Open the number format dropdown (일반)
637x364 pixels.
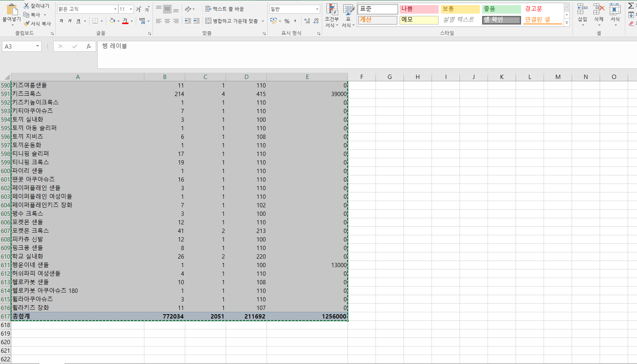click(x=317, y=9)
